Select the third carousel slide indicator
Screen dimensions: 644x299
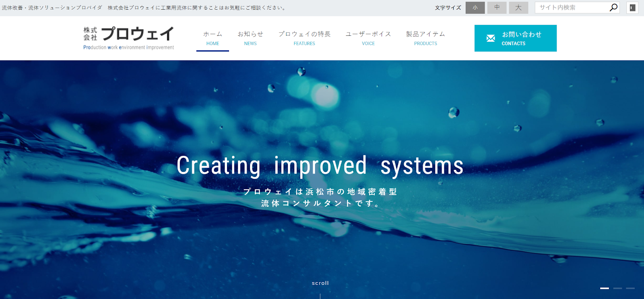click(630, 288)
